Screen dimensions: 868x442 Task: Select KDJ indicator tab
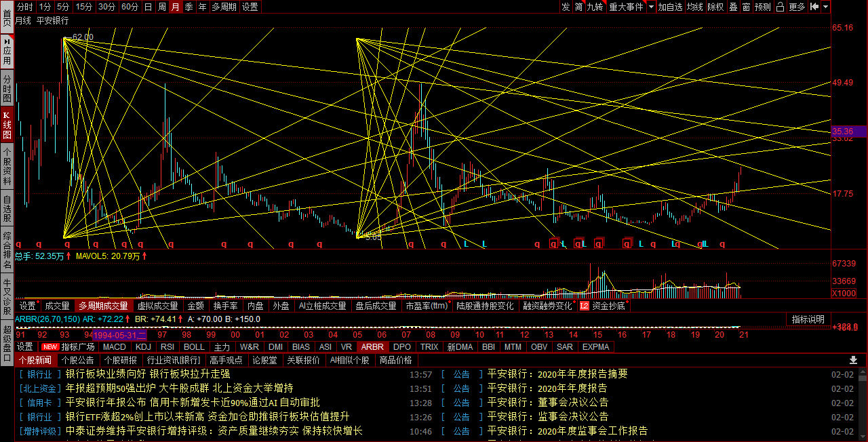pos(143,346)
